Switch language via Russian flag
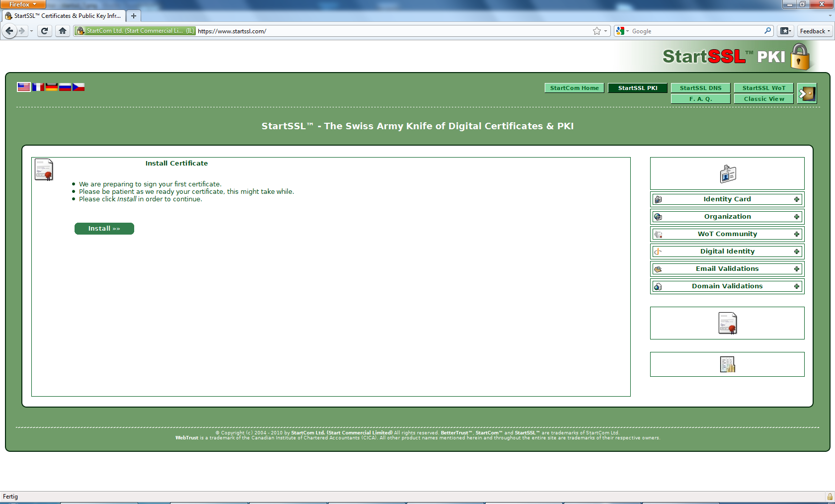835x504 pixels. tap(65, 87)
